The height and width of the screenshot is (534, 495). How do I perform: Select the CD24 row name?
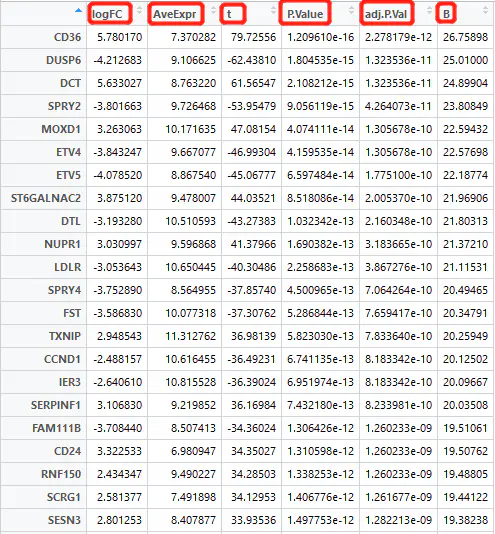(67, 451)
